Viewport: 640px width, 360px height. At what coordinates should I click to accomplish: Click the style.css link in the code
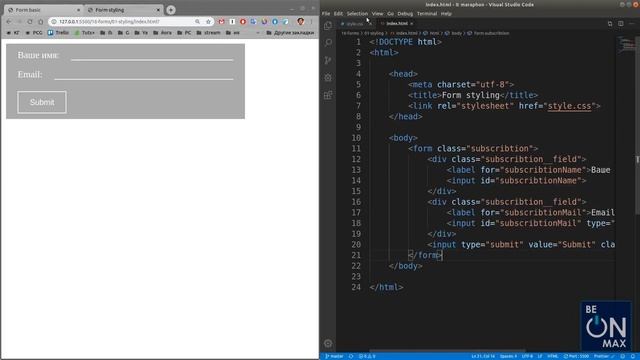(569, 106)
